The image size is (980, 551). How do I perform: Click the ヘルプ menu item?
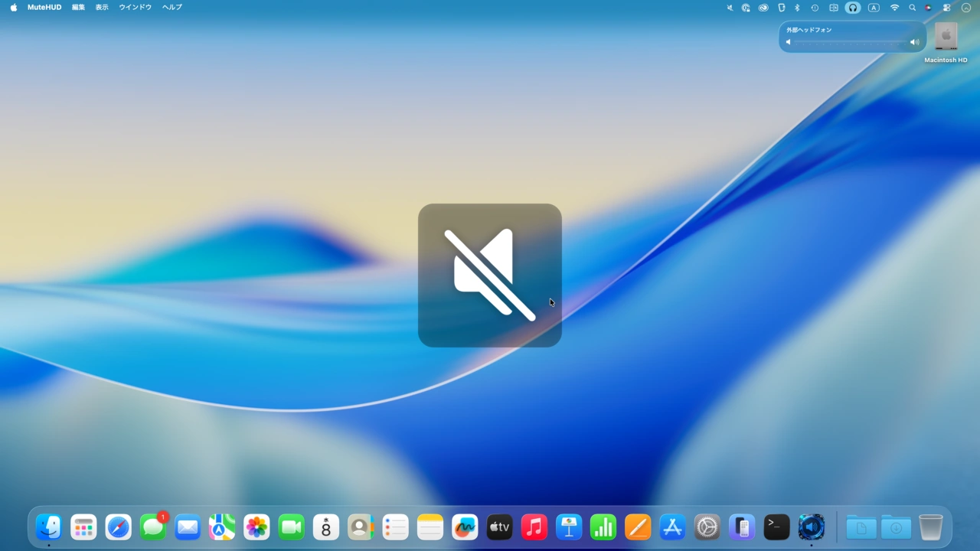click(x=171, y=8)
